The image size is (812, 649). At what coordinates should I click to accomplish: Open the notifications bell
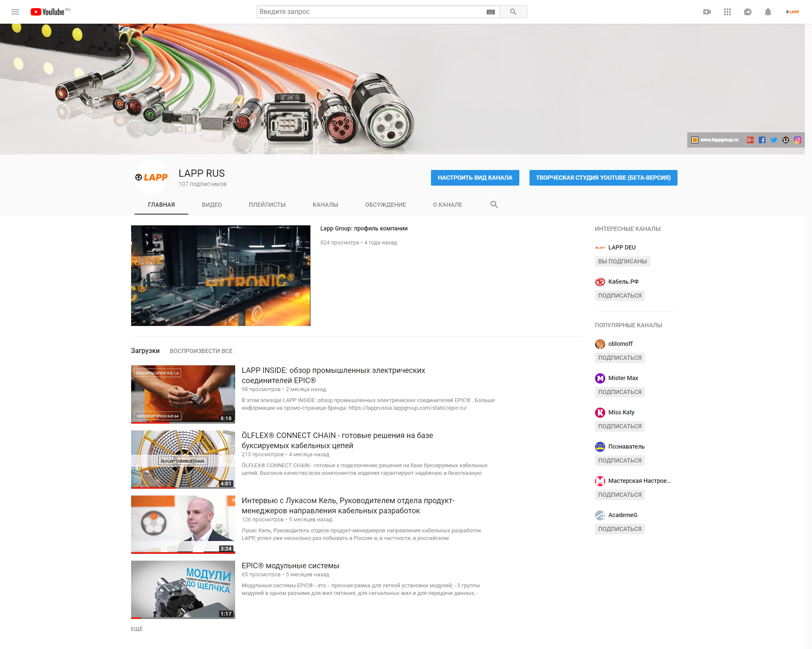click(x=768, y=12)
